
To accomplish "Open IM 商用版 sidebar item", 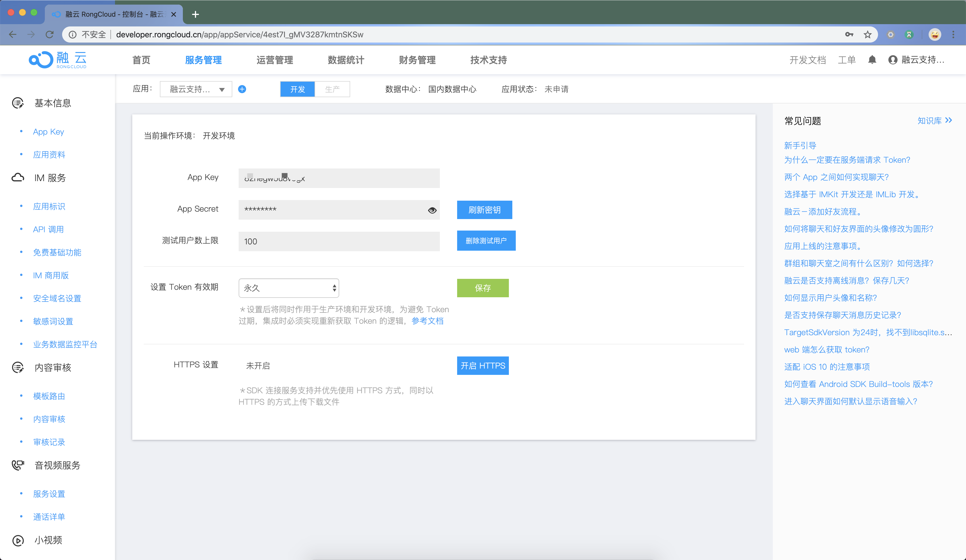I will [51, 276].
